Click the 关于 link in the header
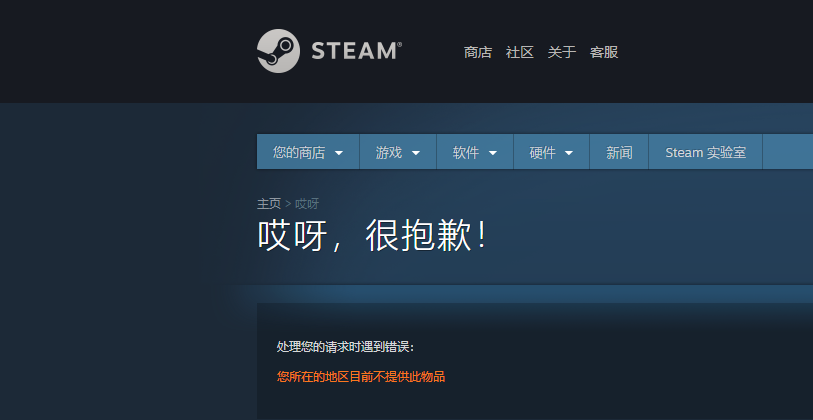 point(562,52)
